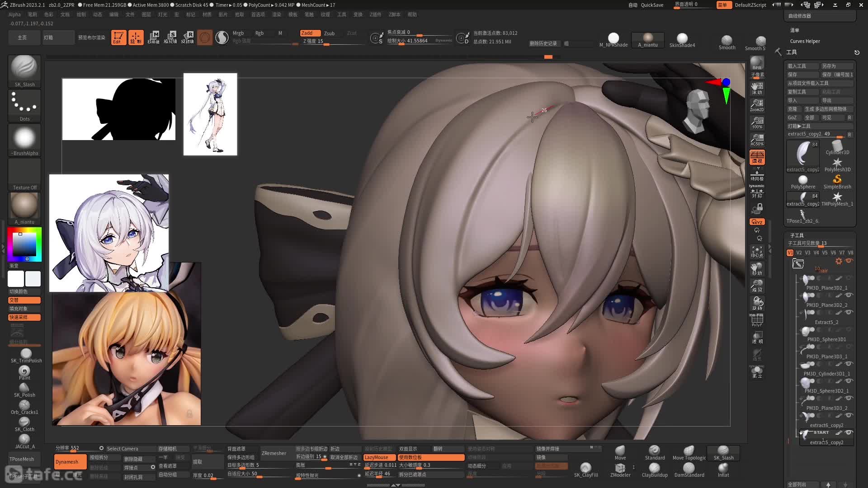
Task: Open the Z插件 (ZPlugin) menu
Action: [375, 14]
